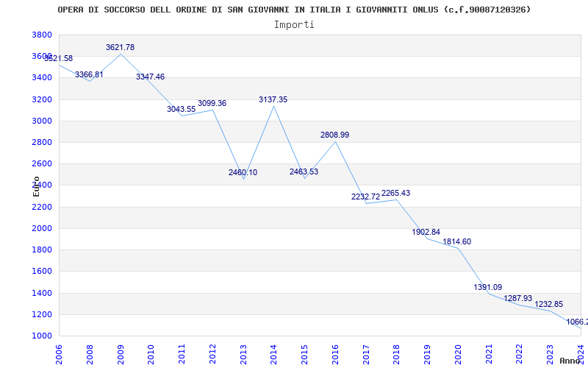Click the x-axis year 2008
Image resolution: width=588 pixels, height=368 pixels.
(90, 355)
